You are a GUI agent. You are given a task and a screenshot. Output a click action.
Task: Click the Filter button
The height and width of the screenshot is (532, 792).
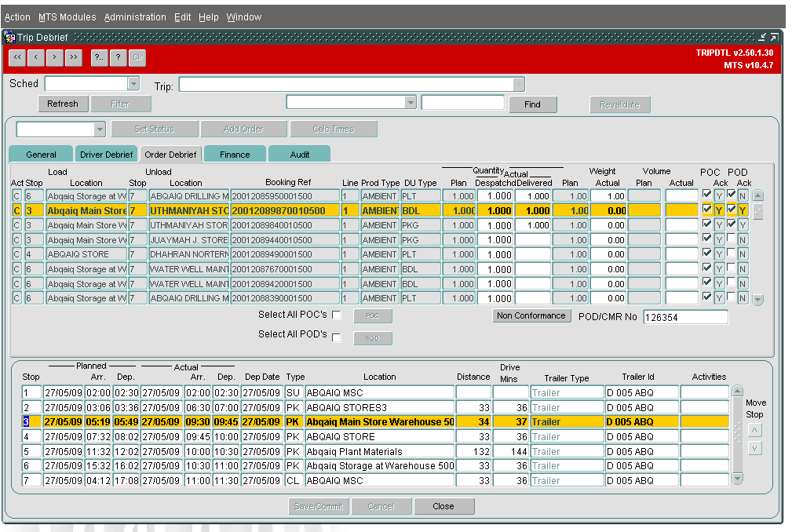pos(120,104)
